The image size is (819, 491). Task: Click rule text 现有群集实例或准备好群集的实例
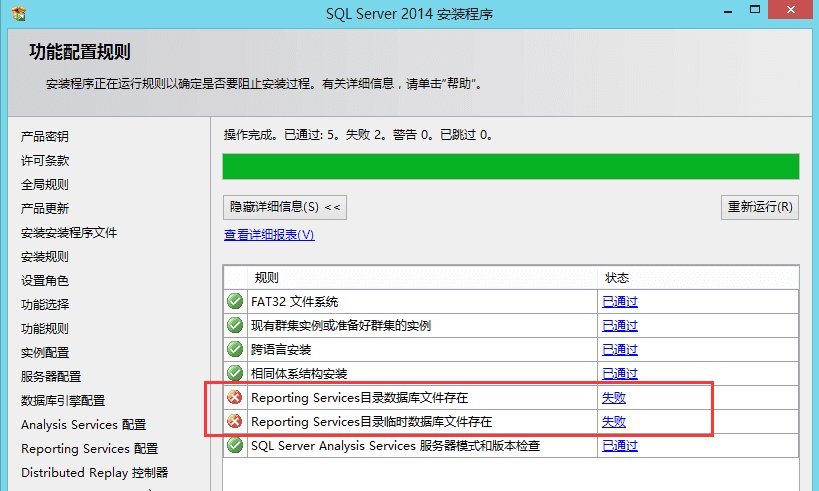pyautogui.click(x=341, y=325)
